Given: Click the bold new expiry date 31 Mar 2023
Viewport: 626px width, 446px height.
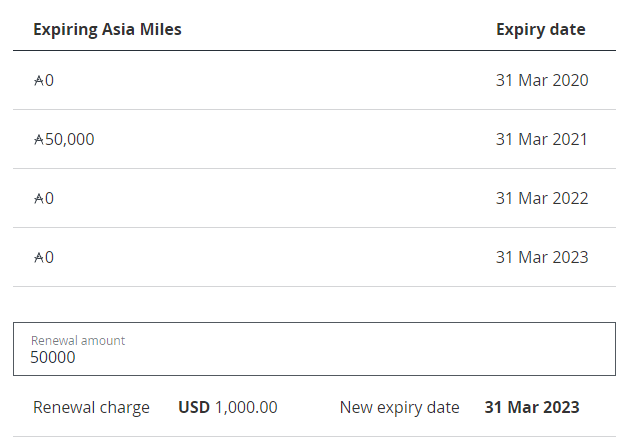Looking at the screenshot, I should [x=532, y=407].
